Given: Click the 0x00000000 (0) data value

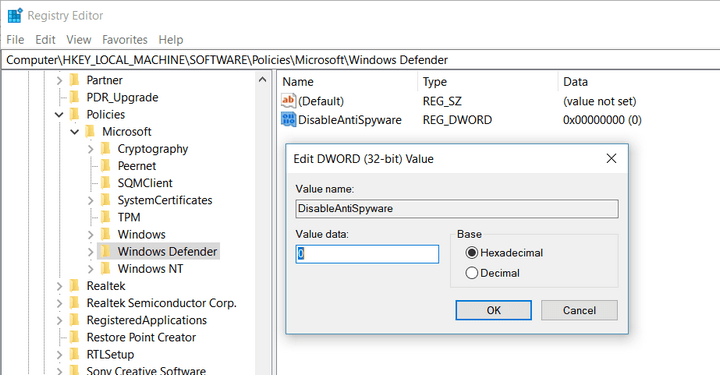Looking at the screenshot, I should pyautogui.click(x=602, y=120).
